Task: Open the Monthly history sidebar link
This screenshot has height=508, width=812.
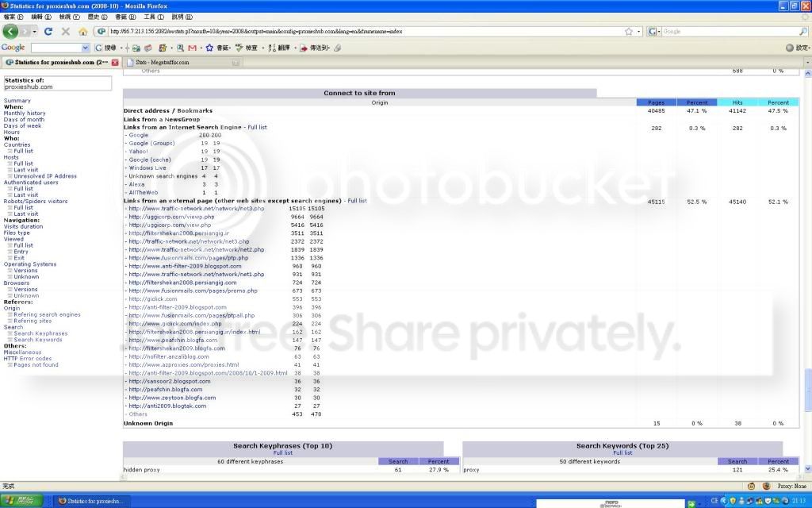Action: [x=25, y=113]
